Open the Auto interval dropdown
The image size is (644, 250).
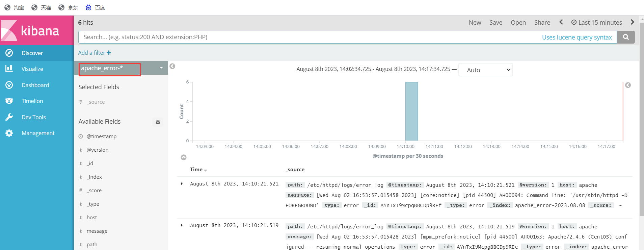coord(485,70)
